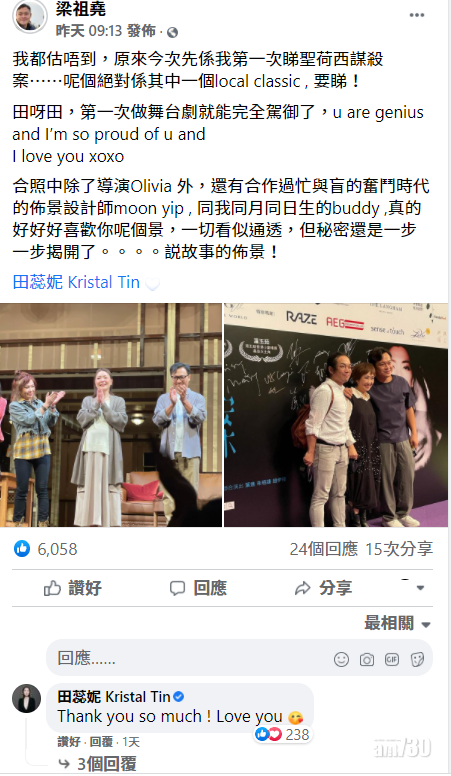Expand the 最相關 comment sorting dropdown
The height and width of the screenshot is (776, 451).
[398, 623]
